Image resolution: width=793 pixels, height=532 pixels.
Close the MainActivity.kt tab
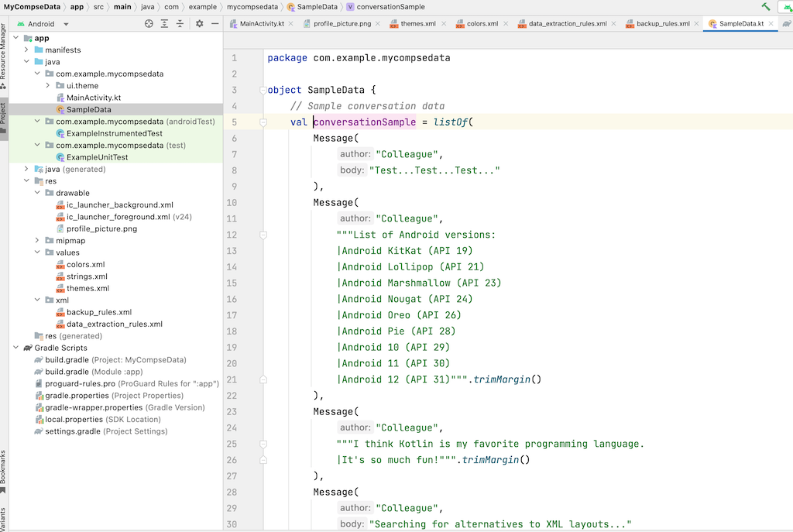tap(291, 24)
